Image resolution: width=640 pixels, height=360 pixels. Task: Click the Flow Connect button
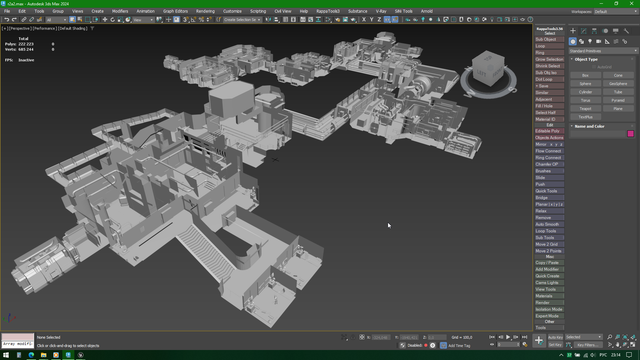click(x=549, y=151)
